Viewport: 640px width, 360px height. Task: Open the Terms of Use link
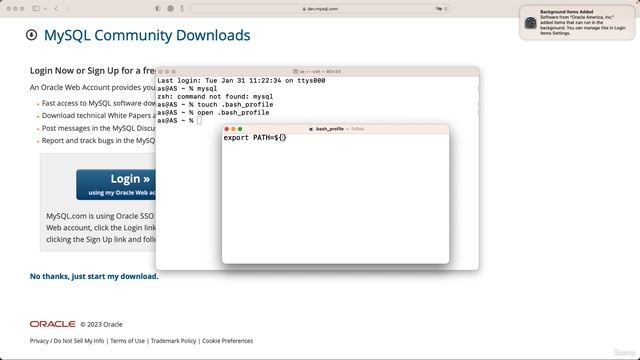[x=127, y=341]
